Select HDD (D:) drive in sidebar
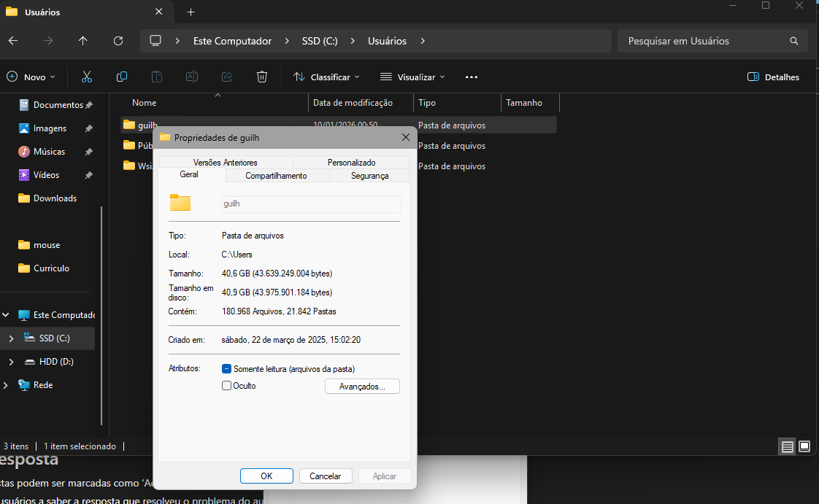 [x=56, y=362]
